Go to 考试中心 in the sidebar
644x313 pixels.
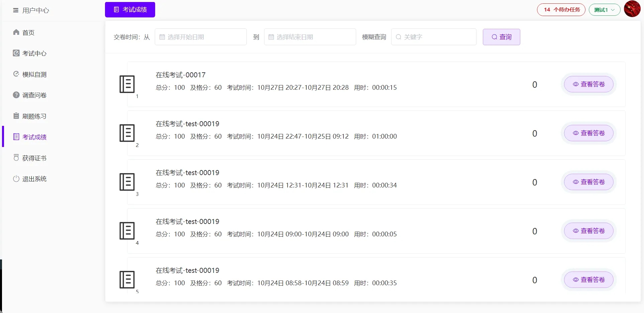coord(34,53)
